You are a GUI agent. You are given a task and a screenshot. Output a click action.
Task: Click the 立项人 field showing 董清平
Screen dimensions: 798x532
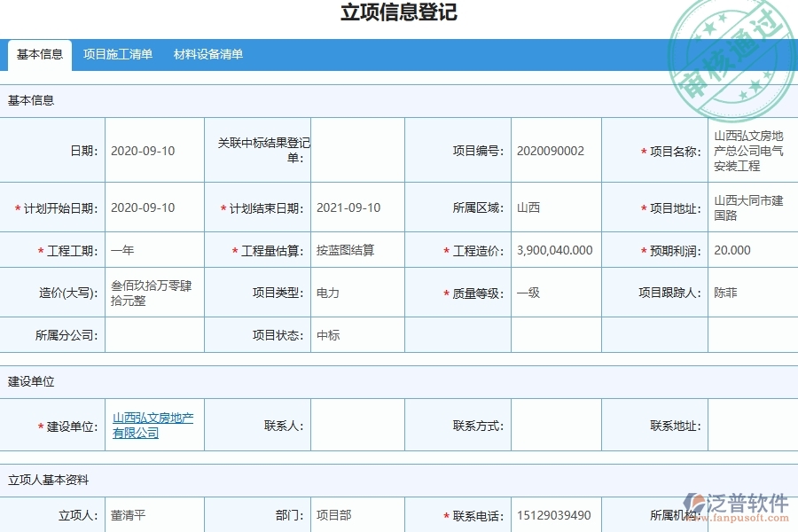click(x=129, y=515)
